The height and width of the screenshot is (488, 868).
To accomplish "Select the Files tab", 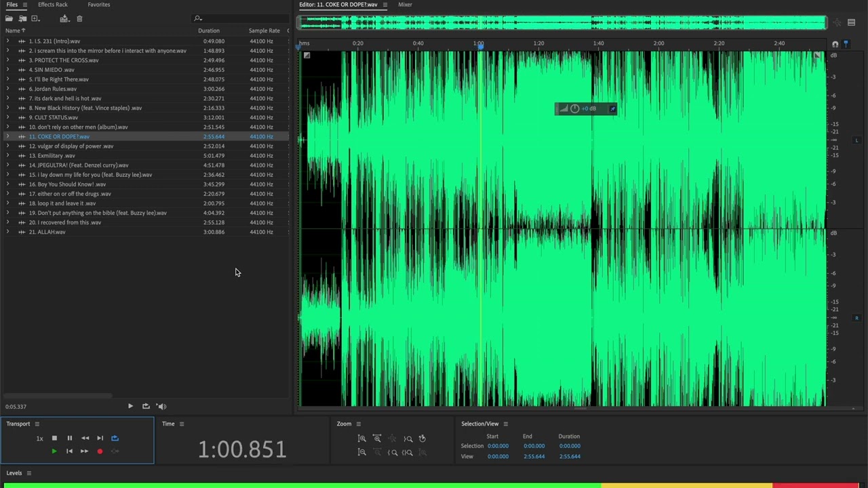I will pos(12,5).
